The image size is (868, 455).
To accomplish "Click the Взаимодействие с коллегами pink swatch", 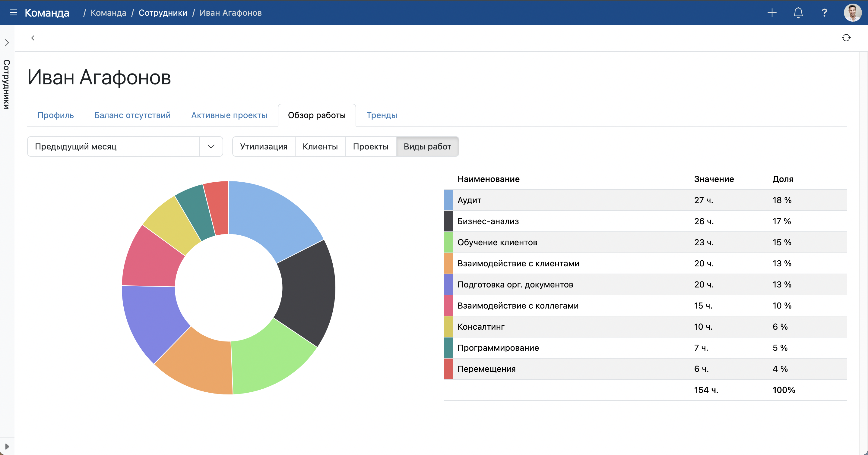I will [x=448, y=306].
